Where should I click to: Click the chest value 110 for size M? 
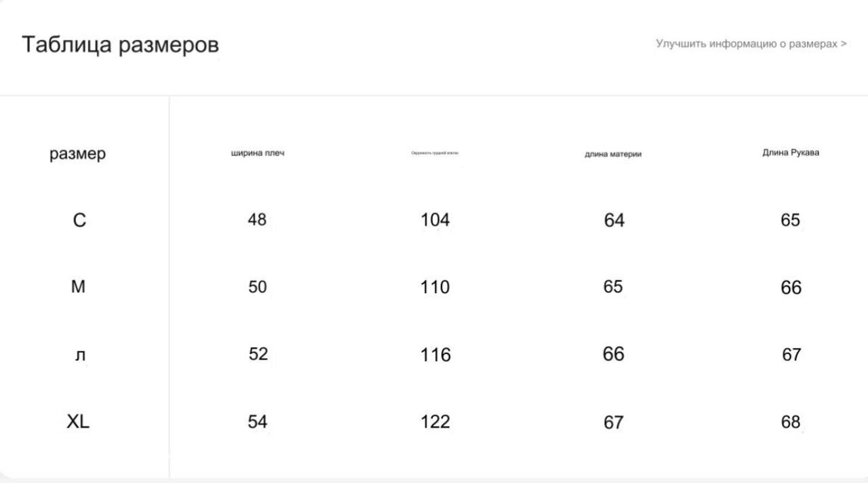[x=435, y=287]
